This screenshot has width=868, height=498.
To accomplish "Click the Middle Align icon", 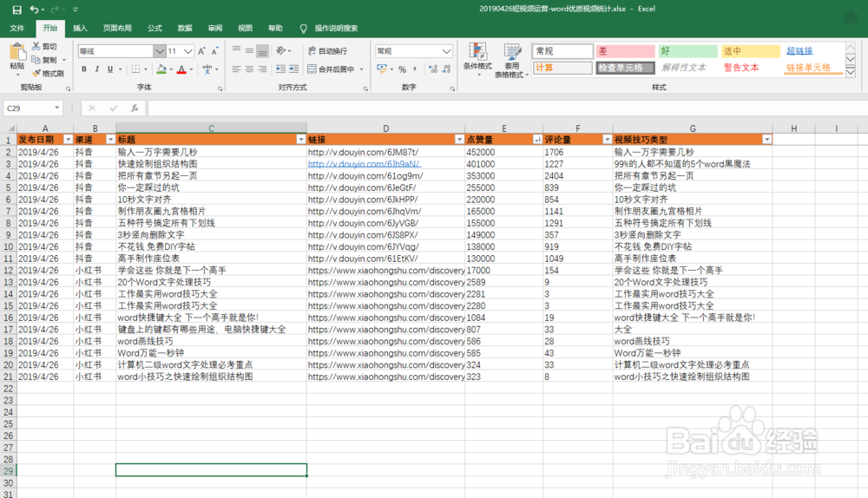I will (250, 50).
